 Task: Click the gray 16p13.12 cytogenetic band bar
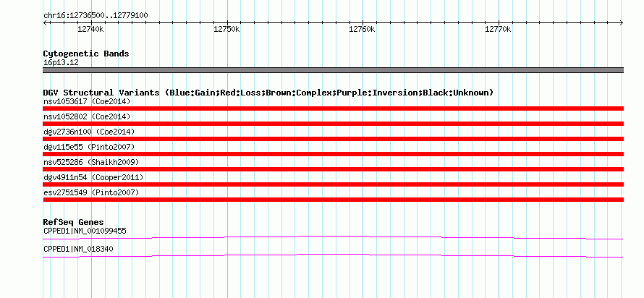click(333, 70)
